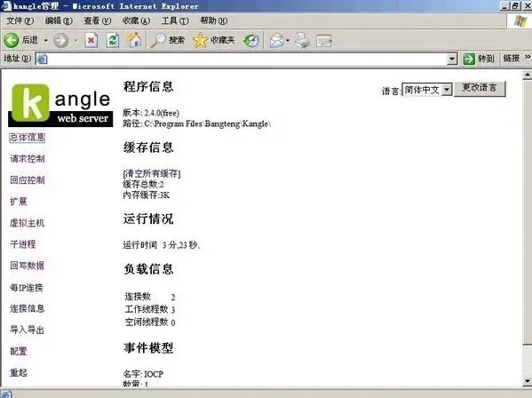Open the 回写数据 sidebar link
Screen dimensions: 532x398
pos(28,266)
